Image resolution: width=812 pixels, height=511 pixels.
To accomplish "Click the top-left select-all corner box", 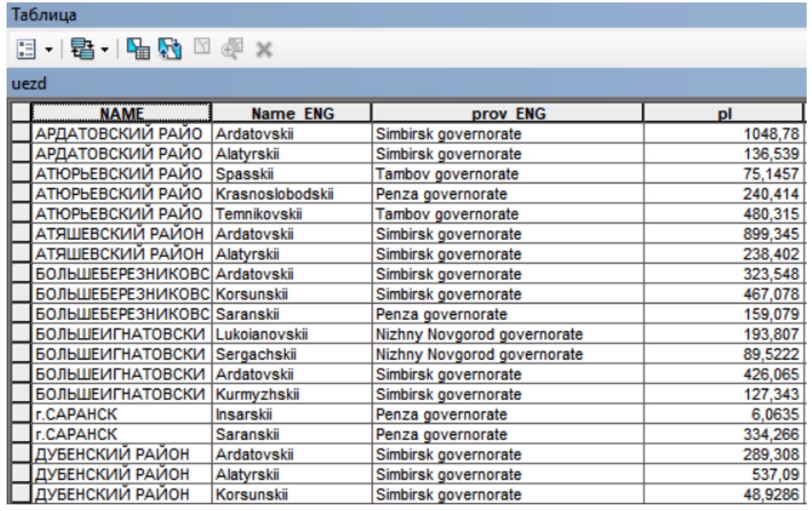I will point(21,113).
